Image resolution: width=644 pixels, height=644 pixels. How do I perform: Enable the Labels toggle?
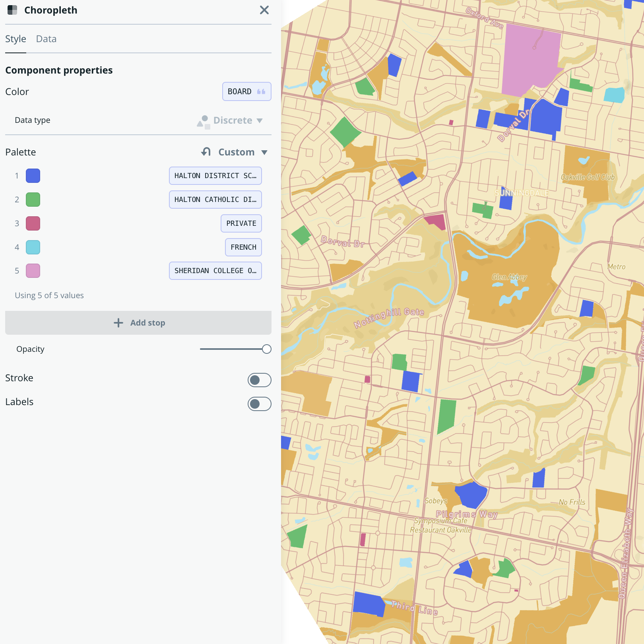pos(259,403)
